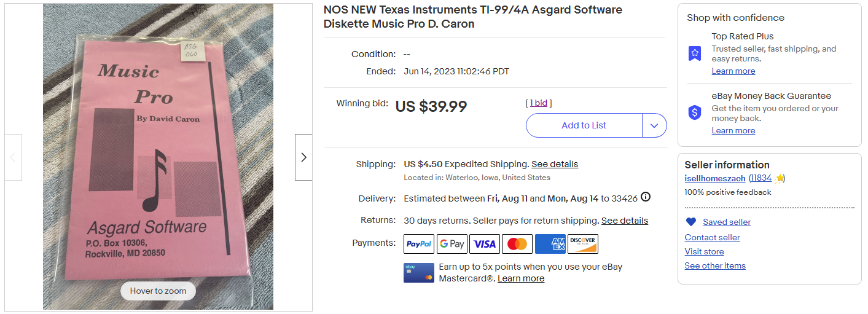Click Visit store link
The height and width of the screenshot is (314, 868).
pos(704,251)
